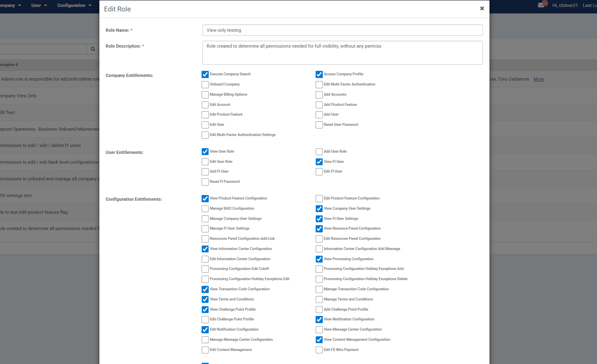Expand the Configuration menu dropdown
The height and width of the screenshot is (364, 597).
click(x=74, y=5)
